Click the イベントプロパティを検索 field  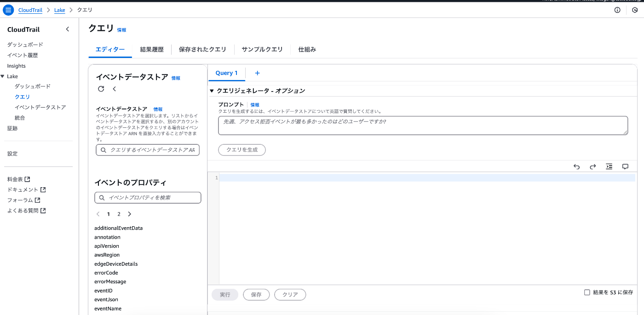click(148, 197)
